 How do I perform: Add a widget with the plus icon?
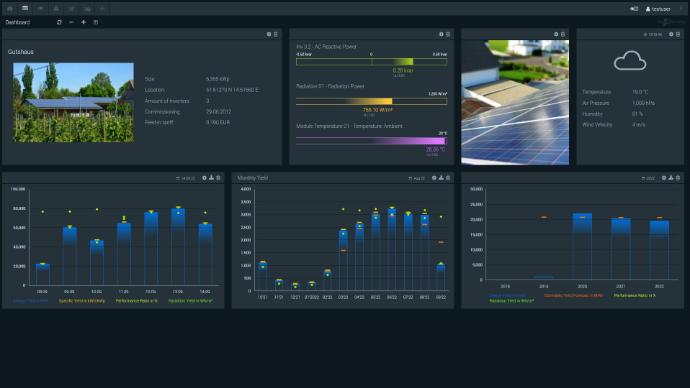pyautogui.click(x=83, y=22)
